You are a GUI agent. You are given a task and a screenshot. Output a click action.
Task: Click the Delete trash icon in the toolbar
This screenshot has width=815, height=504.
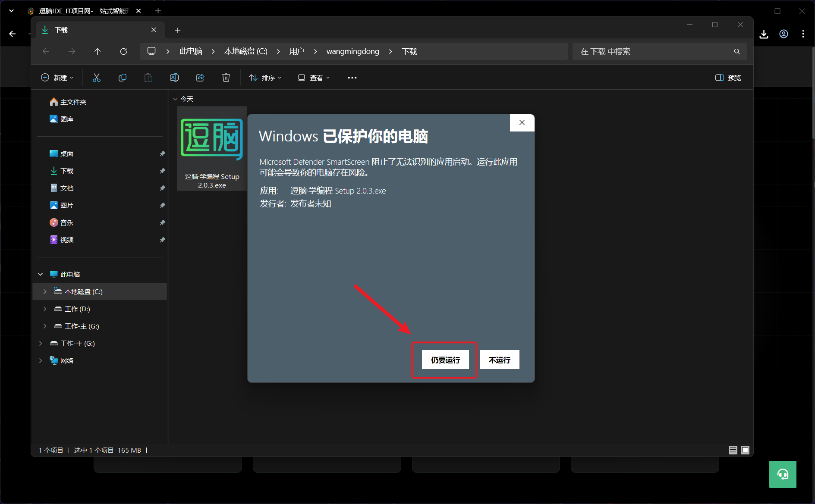226,78
